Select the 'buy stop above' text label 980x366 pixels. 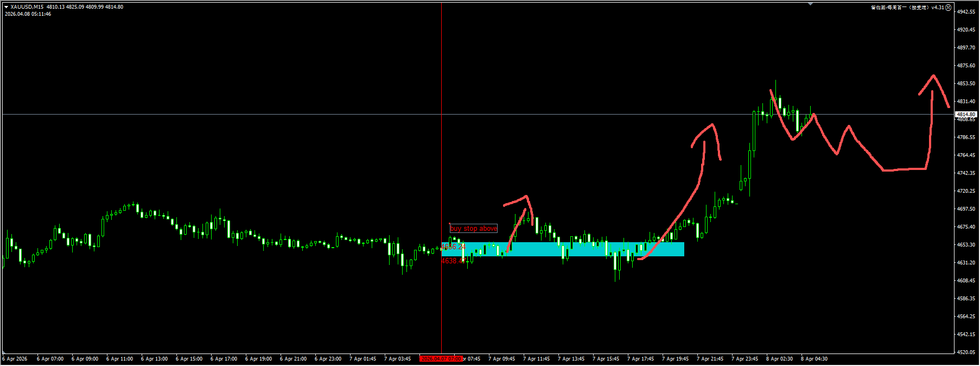[x=473, y=229]
